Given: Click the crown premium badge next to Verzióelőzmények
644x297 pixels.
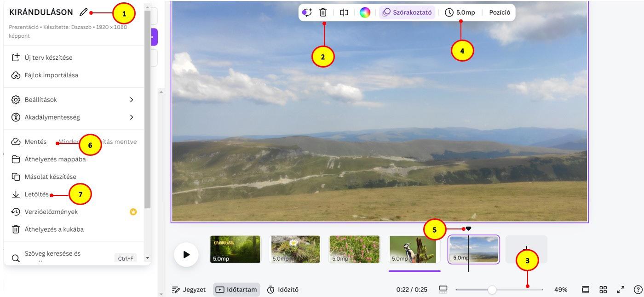Looking at the screenshot, I should (x=133, y=212).
